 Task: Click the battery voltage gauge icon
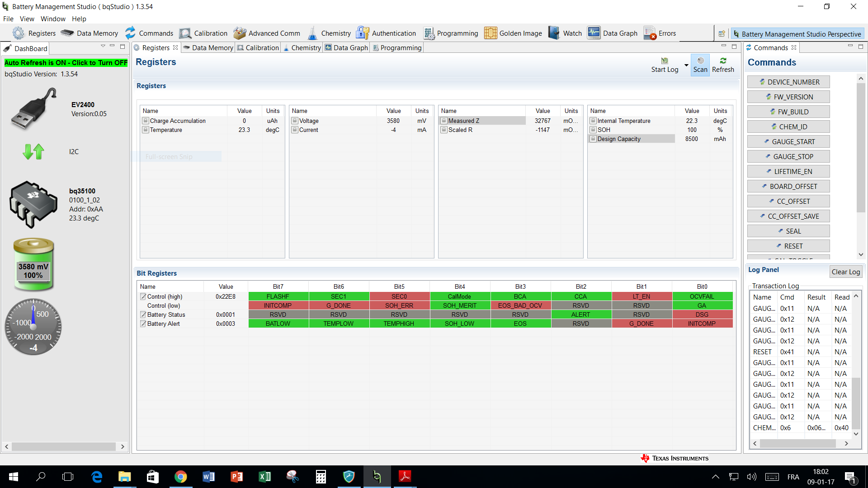click(33, 264)
